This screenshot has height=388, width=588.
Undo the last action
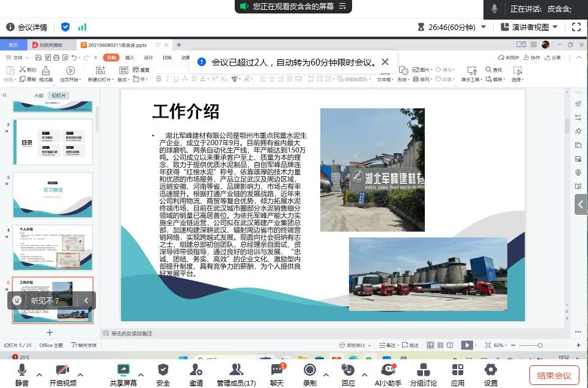(74, 58)
